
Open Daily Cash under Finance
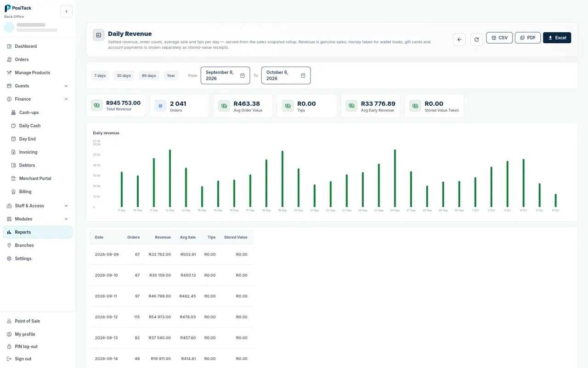40,126
